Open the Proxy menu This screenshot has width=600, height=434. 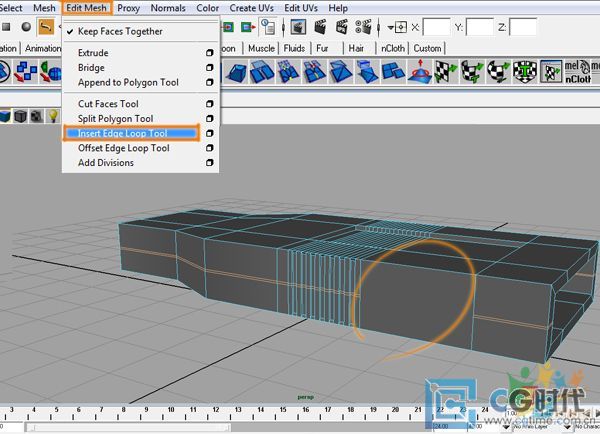click(128, 8)
